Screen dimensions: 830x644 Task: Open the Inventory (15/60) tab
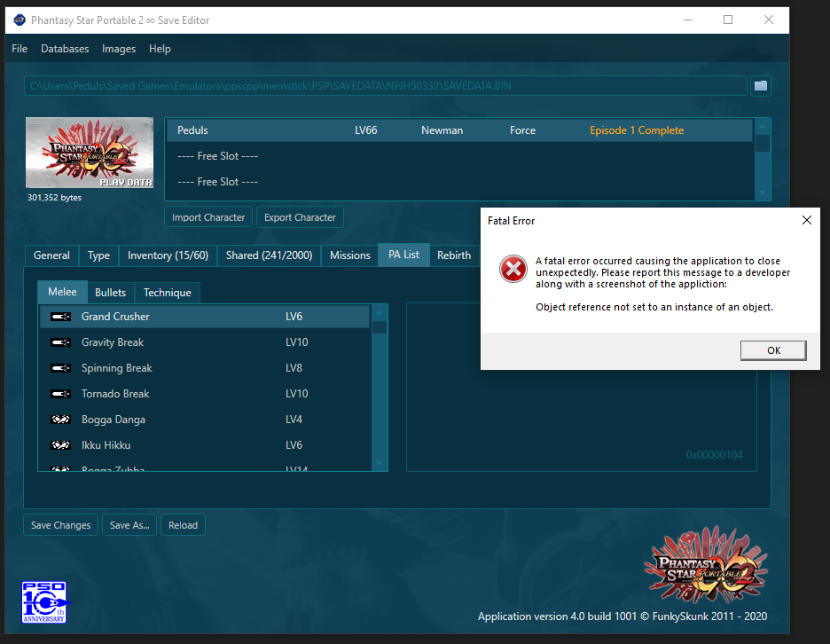click(168, 255)
